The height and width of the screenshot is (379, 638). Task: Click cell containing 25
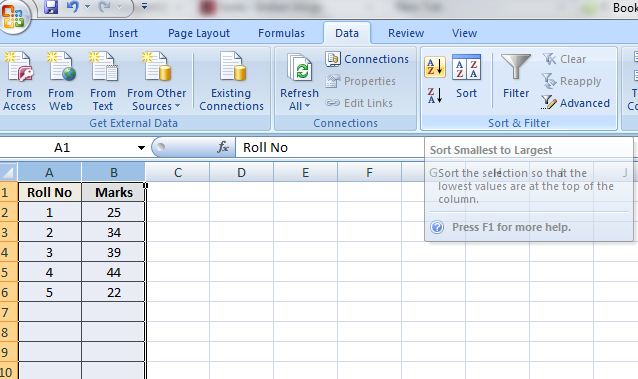coord(114,212)
